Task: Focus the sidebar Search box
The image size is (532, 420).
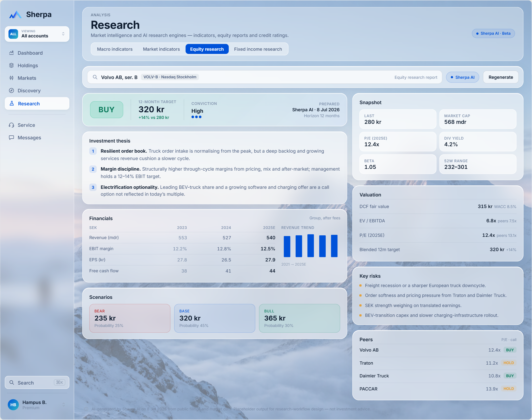Action: [37, 383]
